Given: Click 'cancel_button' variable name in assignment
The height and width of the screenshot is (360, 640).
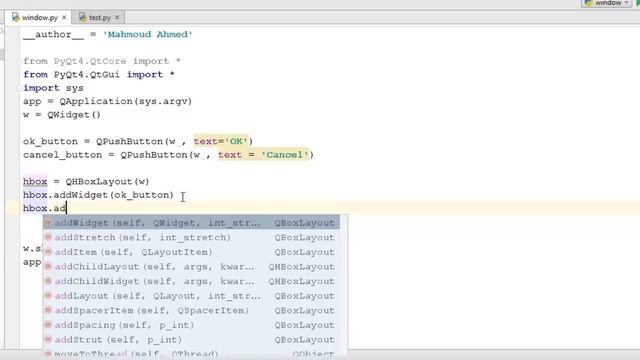Looking at the screenshot, I should (x=62, y=155).
